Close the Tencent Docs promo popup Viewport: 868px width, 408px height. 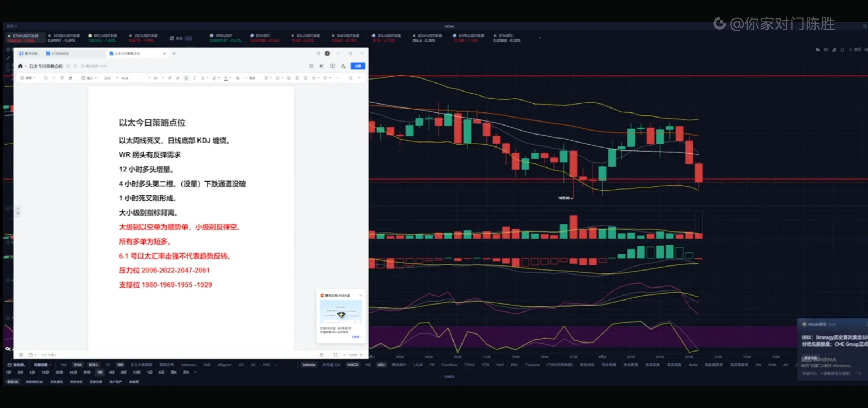[361, 295]
